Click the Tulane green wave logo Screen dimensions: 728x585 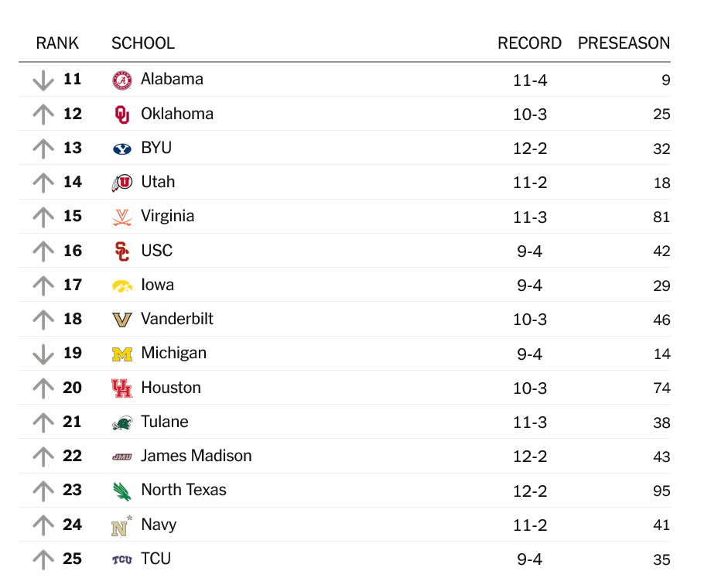point(121,422)
